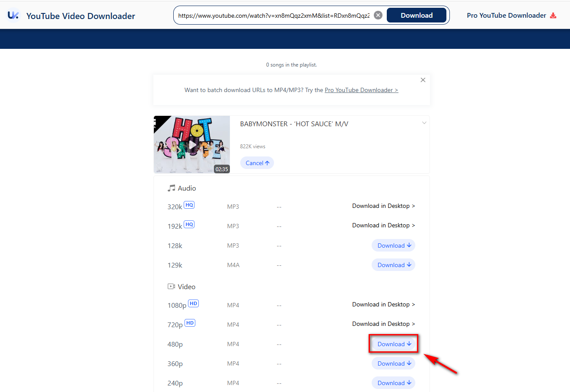
Task: Download the 480p MP4 video
Action: 393,344
